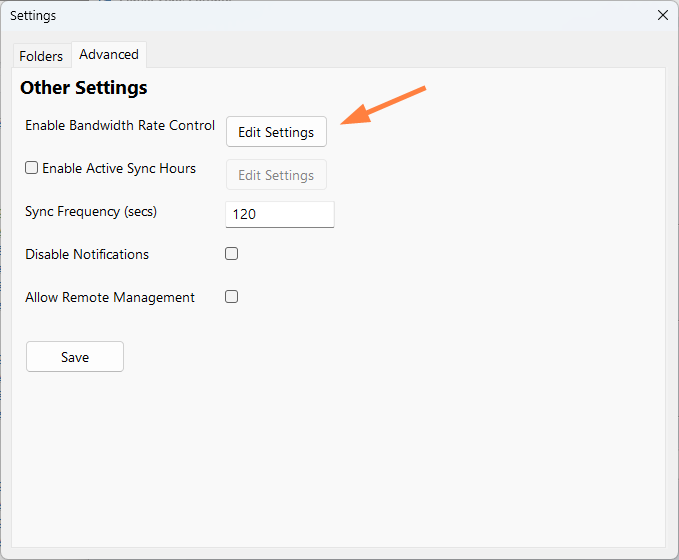Click the orange arrow annotation

pyautogui.click(x=385, y=106)
